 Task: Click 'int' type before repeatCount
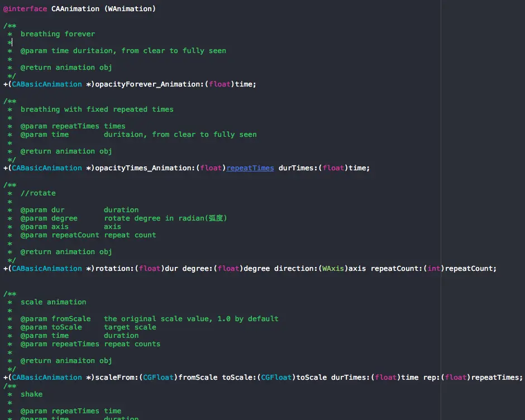pos(434,268)
